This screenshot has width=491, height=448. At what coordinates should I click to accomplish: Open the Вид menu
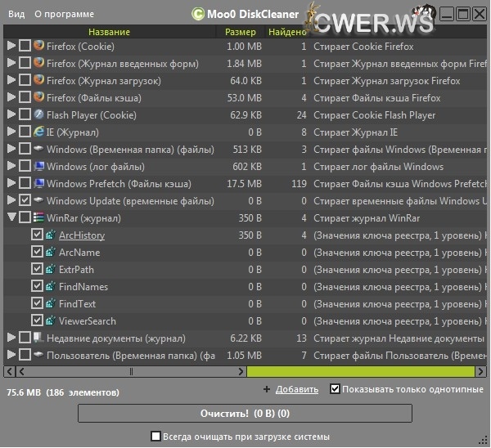tap(16, 14)
